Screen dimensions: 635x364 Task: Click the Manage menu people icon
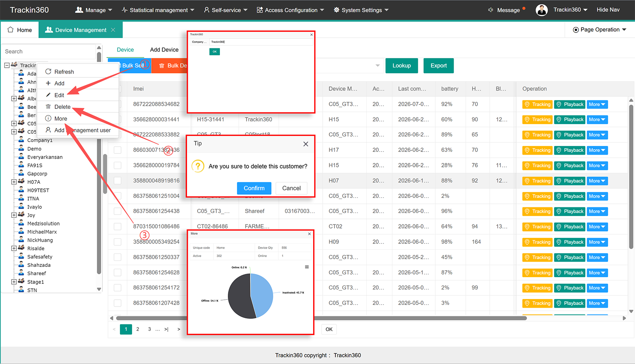click(x=79, y=10)
